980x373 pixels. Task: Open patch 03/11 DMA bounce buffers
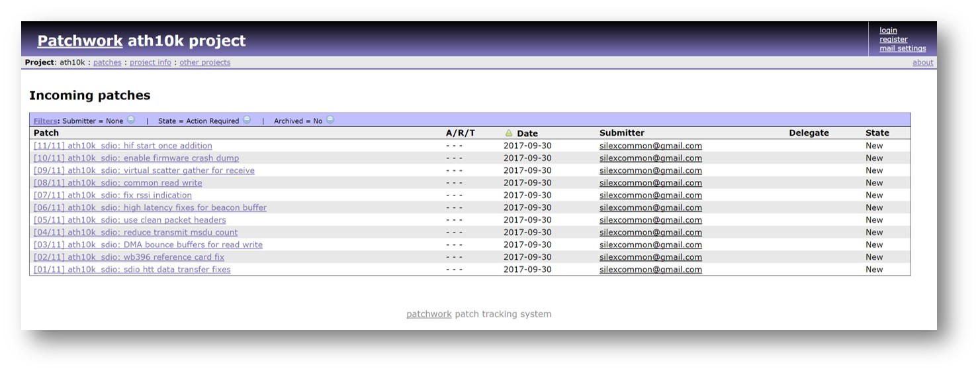(148, 244)
